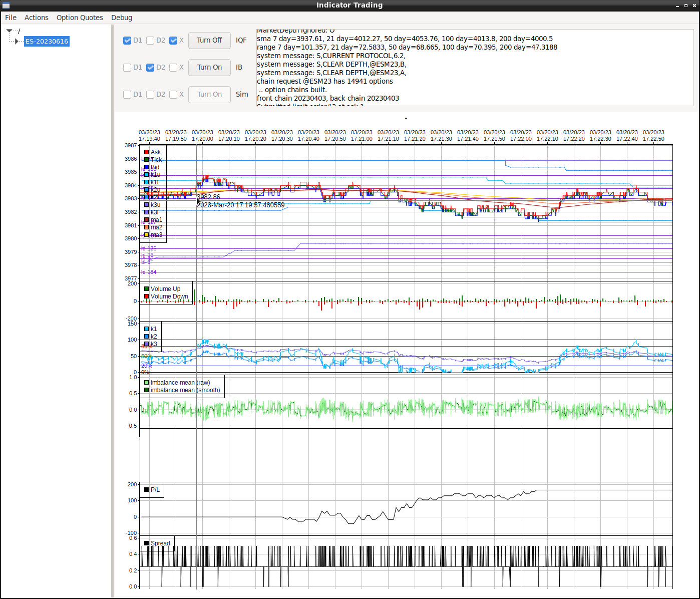This screenshot has width=700, height=599.
Task: Click log line "S,CURRENT PROTOCOL,6.2,"
Action: [331, 56]
